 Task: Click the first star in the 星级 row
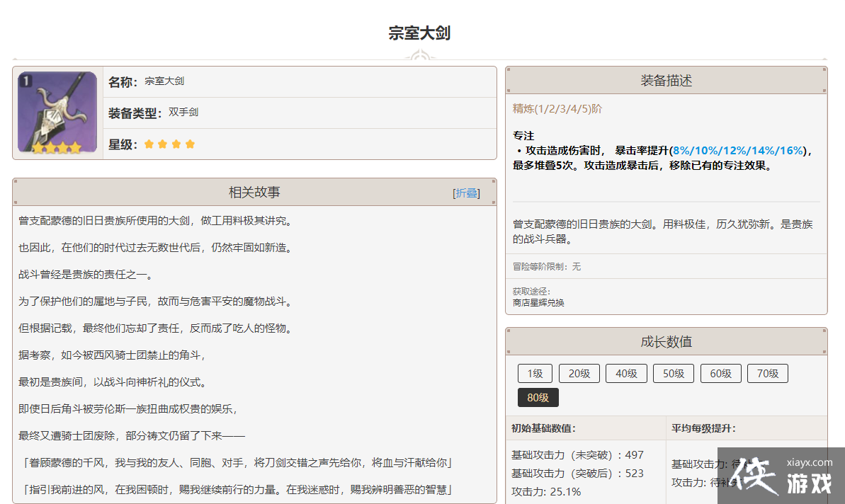(x=149, y=144)
